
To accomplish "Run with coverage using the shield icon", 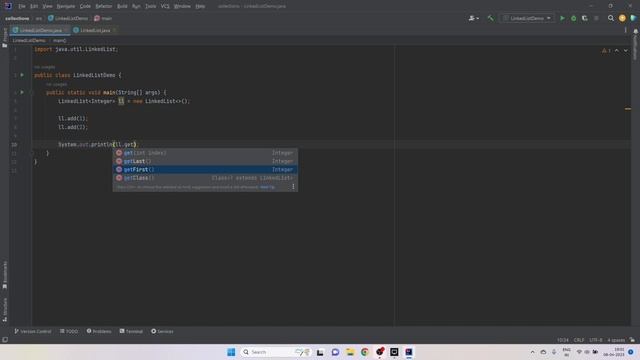I will click(584, 18).
